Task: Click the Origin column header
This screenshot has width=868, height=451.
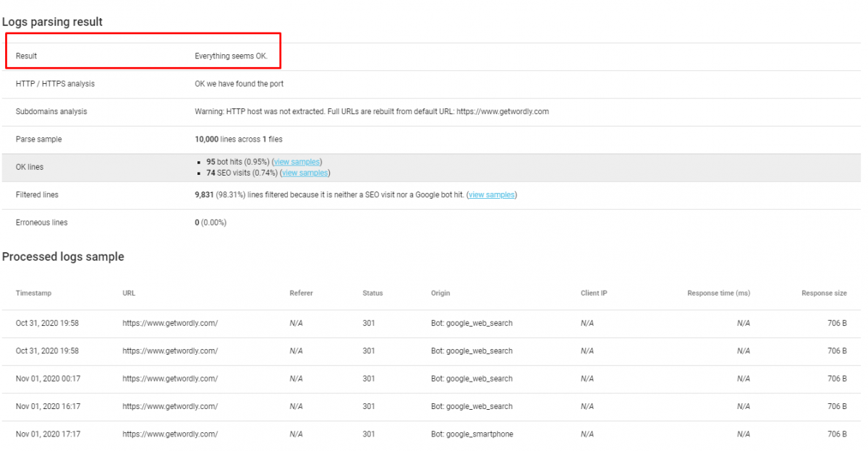Action: coord(441,293)
